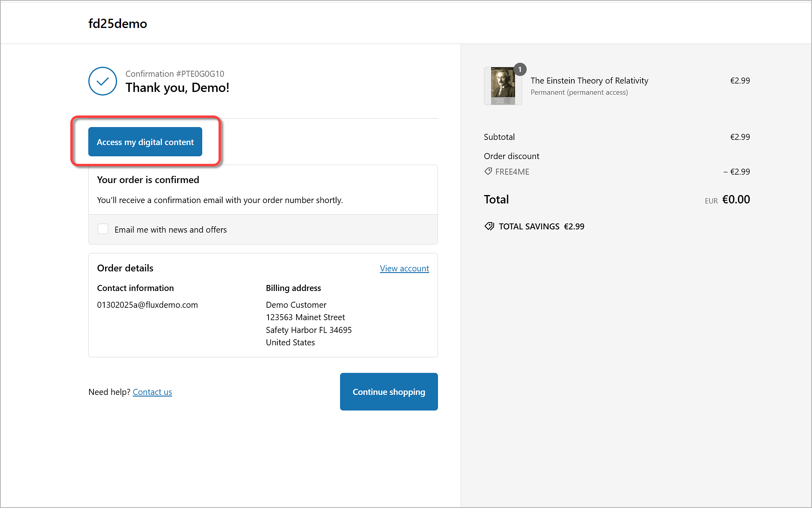Click the quantity badge on product image

(519, 70)
